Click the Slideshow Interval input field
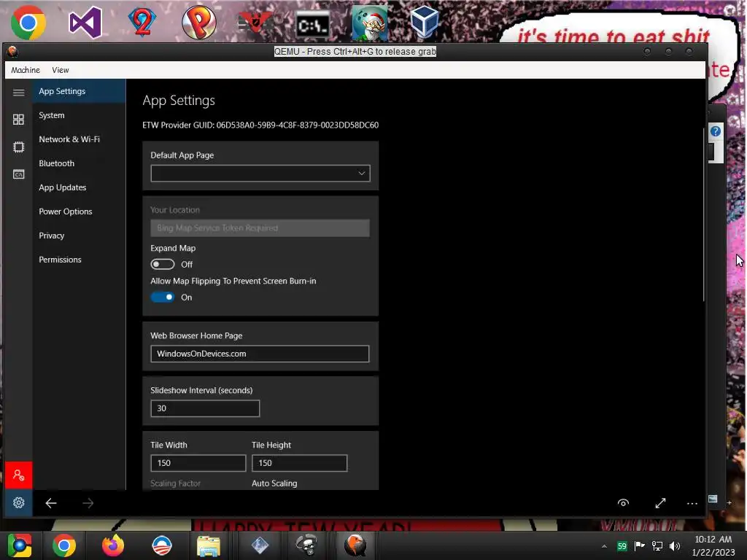The height and width of the screenshot is (560, 747). point(205,408)
